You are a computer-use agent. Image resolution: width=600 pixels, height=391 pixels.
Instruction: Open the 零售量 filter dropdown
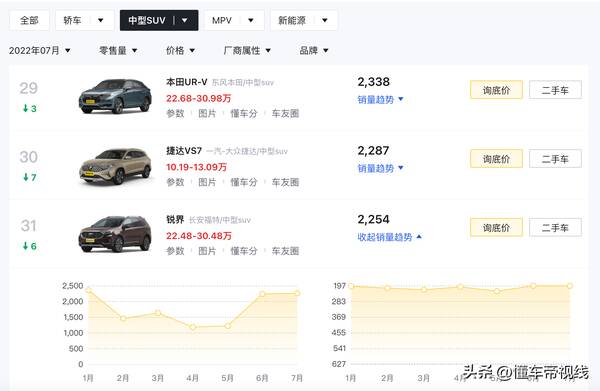click(118, 51)
